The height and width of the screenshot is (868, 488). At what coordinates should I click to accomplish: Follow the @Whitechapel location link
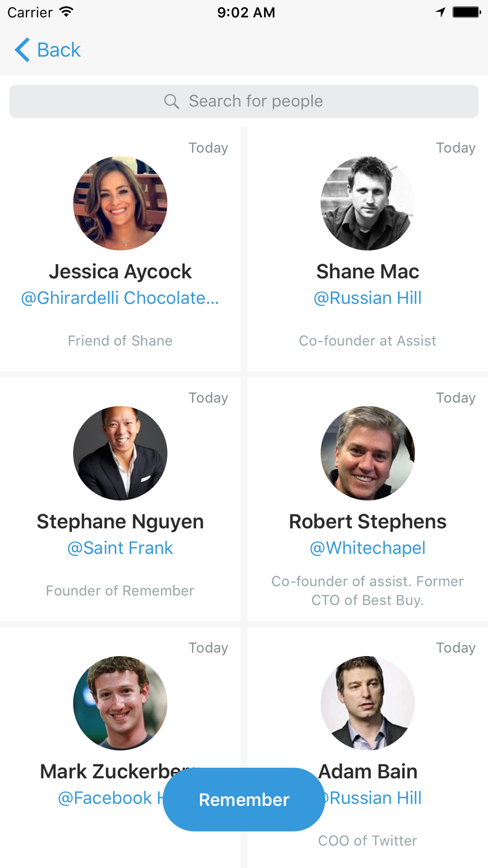tap(367, 548)
